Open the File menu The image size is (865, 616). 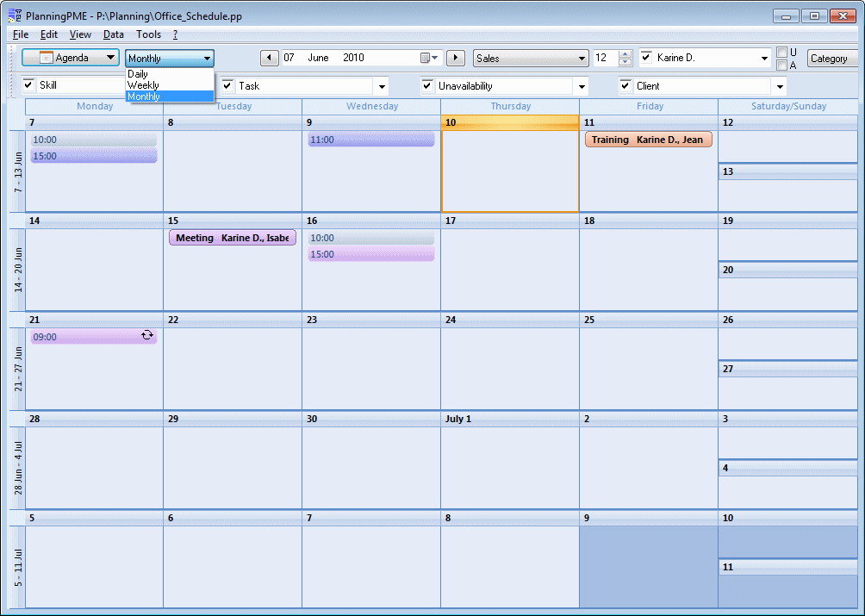pyautogui.click(x=21, y=34)
